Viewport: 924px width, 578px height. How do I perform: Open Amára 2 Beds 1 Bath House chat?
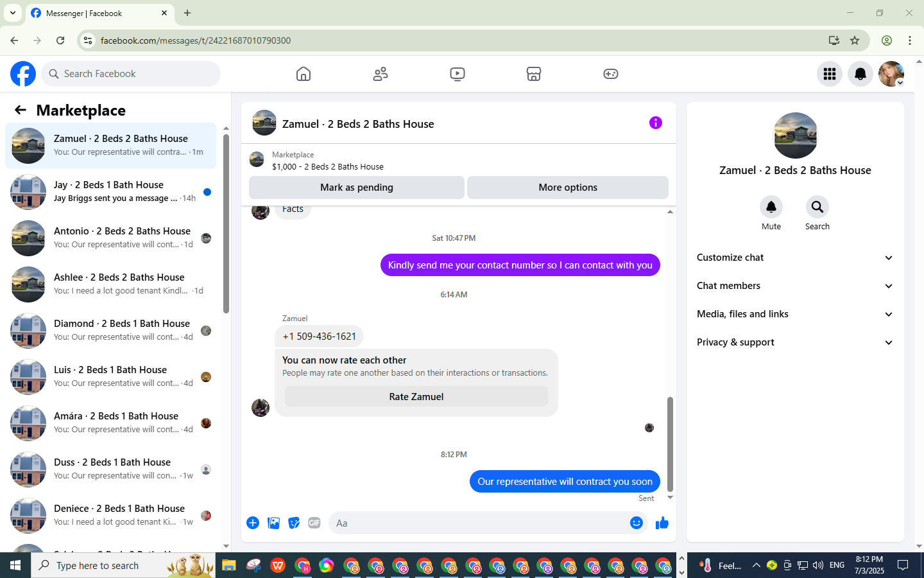[110, 423]
